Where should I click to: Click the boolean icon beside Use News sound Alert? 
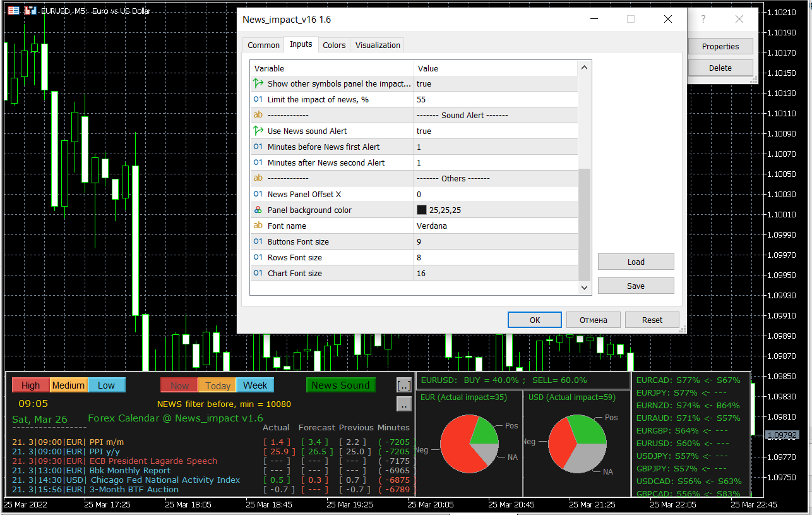258,131
